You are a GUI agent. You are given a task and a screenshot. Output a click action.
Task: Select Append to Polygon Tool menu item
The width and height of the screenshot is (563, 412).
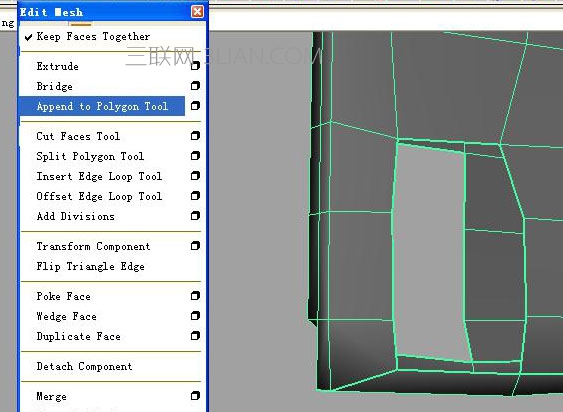point(102,106)
